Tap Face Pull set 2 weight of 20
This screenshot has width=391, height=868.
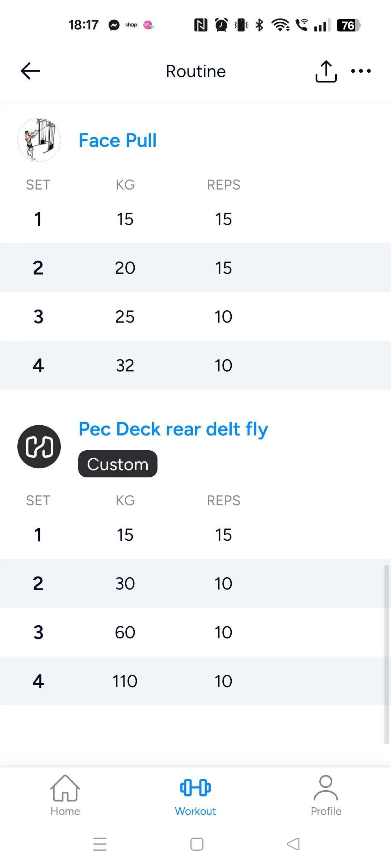(125, 268)
